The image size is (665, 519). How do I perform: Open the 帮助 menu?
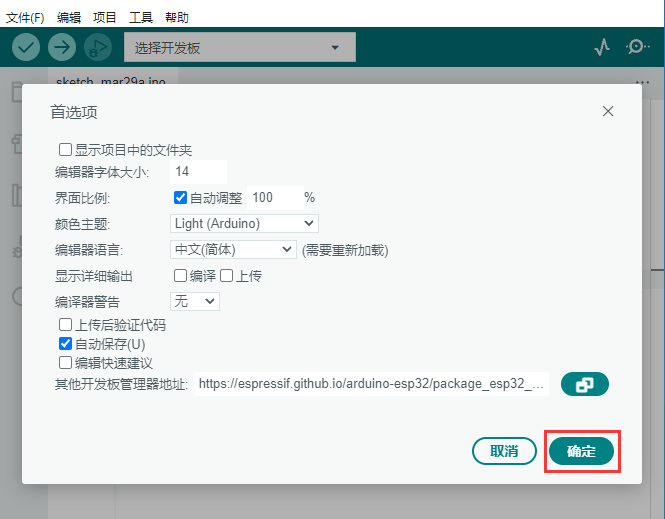[x=177, y=18]
